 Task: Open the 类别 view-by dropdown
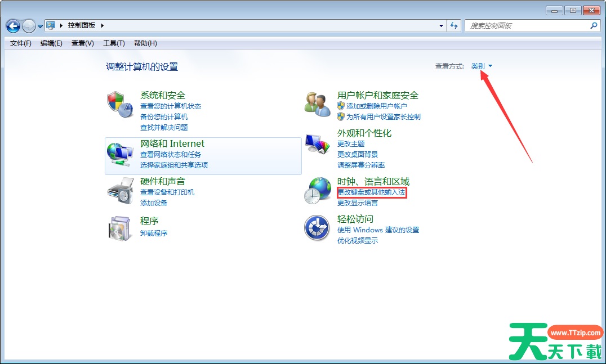(x=482, y=66)
